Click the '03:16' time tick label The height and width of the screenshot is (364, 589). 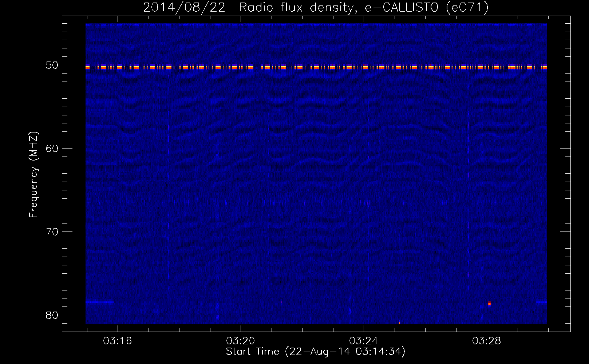point(118,341)
